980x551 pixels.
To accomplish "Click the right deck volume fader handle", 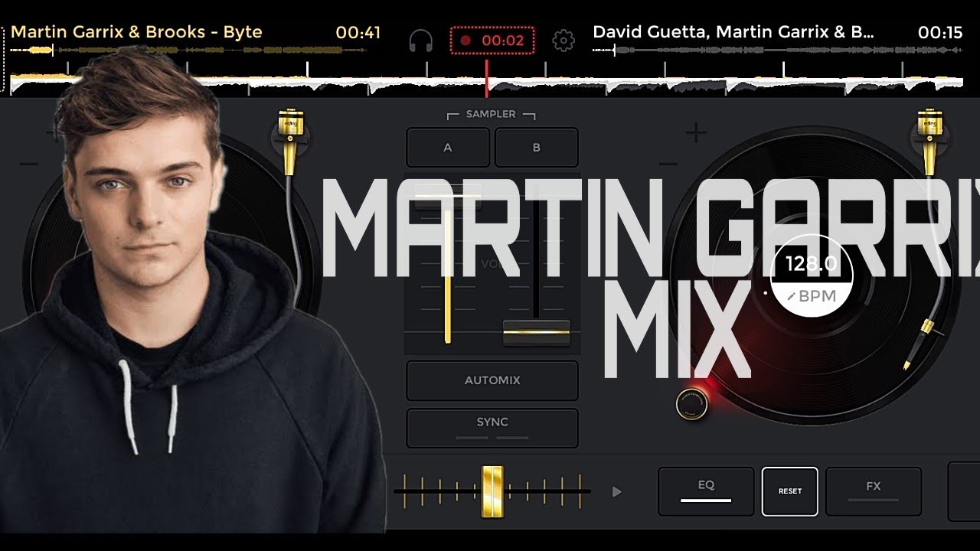I will (536, 333).
